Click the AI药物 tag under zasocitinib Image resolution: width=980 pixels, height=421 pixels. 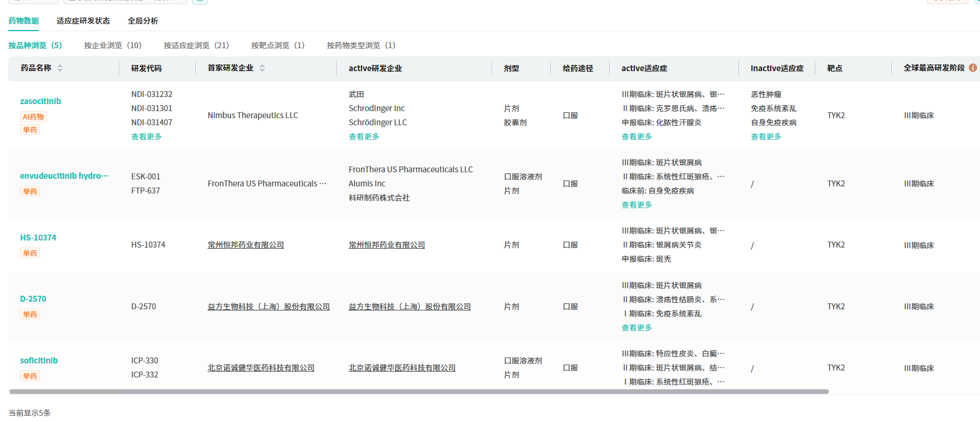tap(33, 117)
